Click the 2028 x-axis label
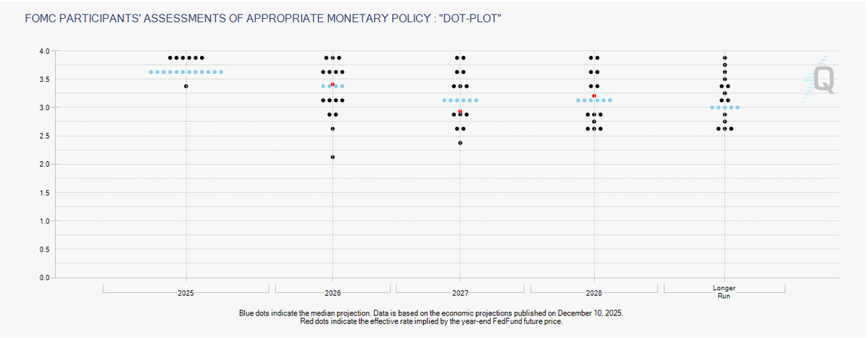The width and height of the screenshot is (868, 338). (594, 293)
